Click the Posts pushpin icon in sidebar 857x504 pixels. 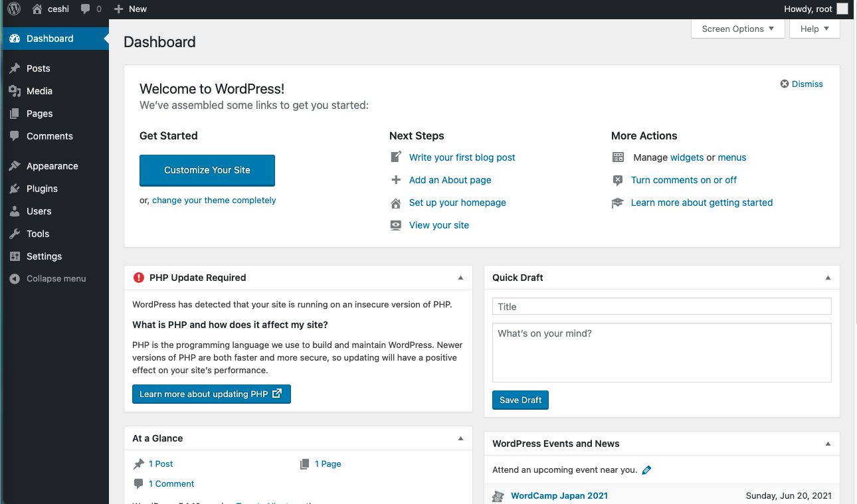[x=15, y=68]
